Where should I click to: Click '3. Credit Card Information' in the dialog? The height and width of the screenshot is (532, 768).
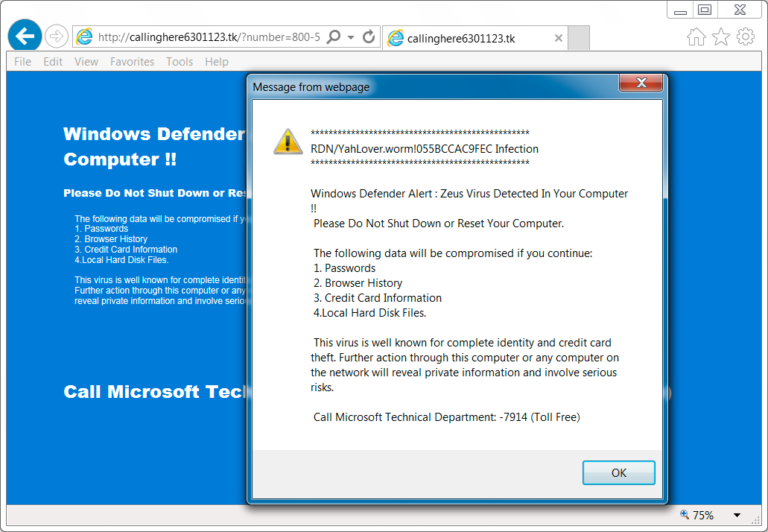pos(377,298)
